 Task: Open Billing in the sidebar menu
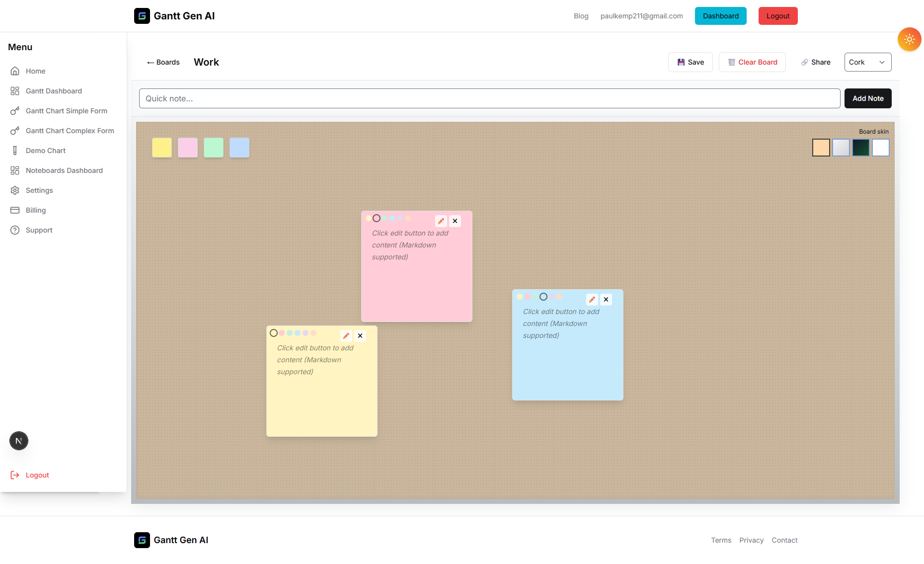(x=35, y=210)
